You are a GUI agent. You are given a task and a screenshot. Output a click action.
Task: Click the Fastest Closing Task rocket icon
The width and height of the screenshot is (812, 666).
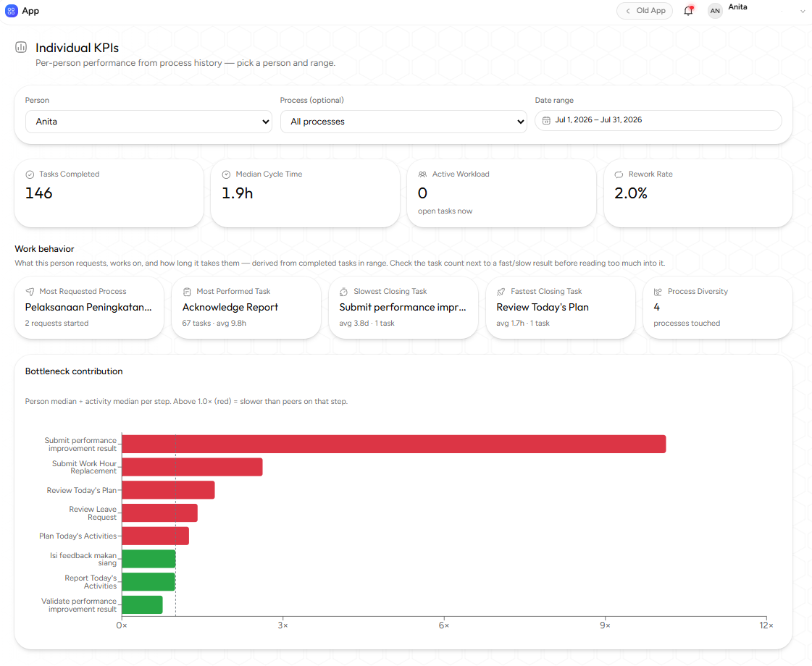501,292
